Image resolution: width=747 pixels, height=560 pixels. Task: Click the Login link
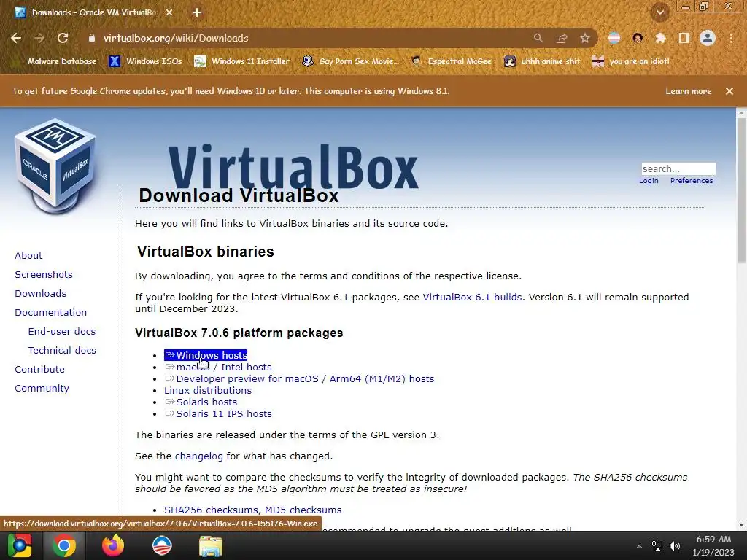point(649,181)
